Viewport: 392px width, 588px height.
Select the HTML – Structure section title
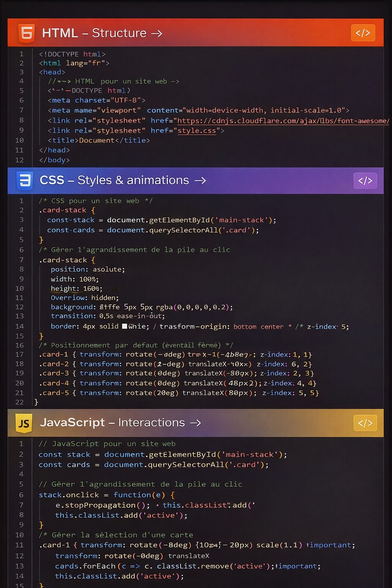(x=94, y=33)
